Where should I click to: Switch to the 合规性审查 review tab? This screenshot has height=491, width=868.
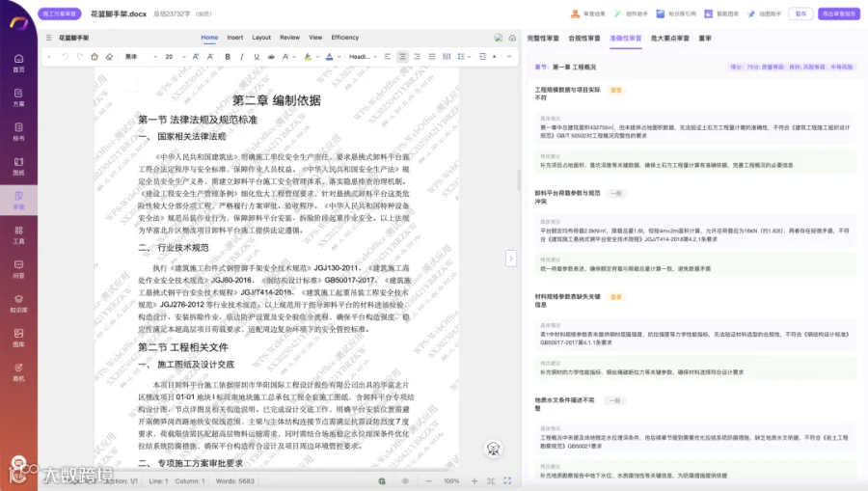[x=584, y=39]
